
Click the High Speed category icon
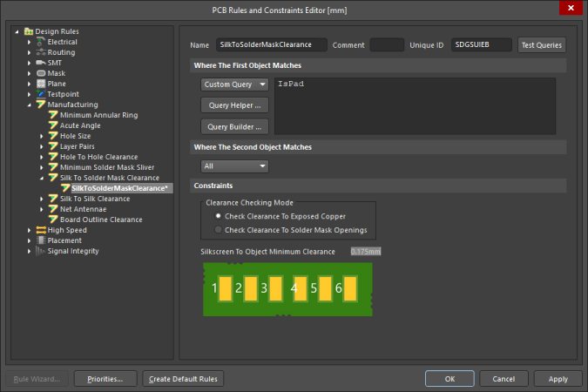[41, 230]
